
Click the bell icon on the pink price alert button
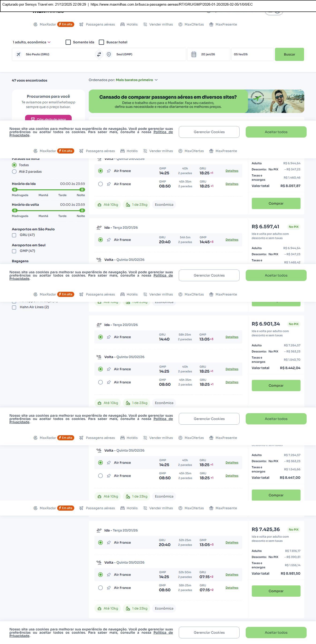tap(33, 119)
